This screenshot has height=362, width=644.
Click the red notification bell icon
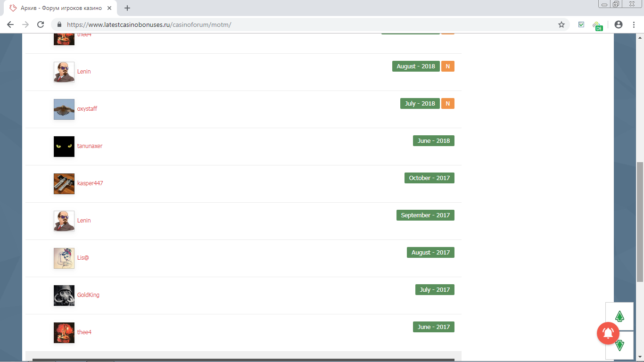pyautogui.click(x=608, y=333)
